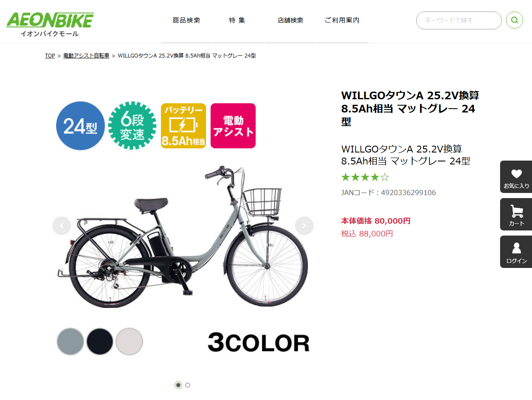Click the green star rating

(365, 177)
